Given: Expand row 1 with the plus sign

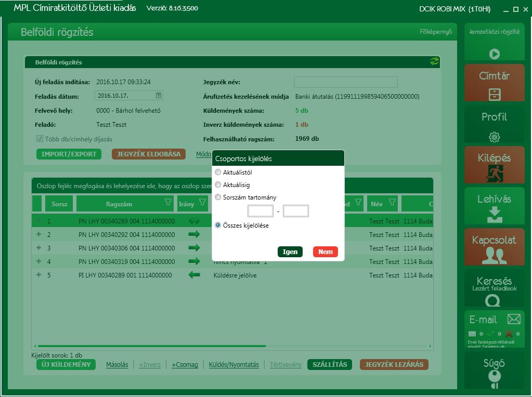Looking at the screenshot, I should point(38,221).
